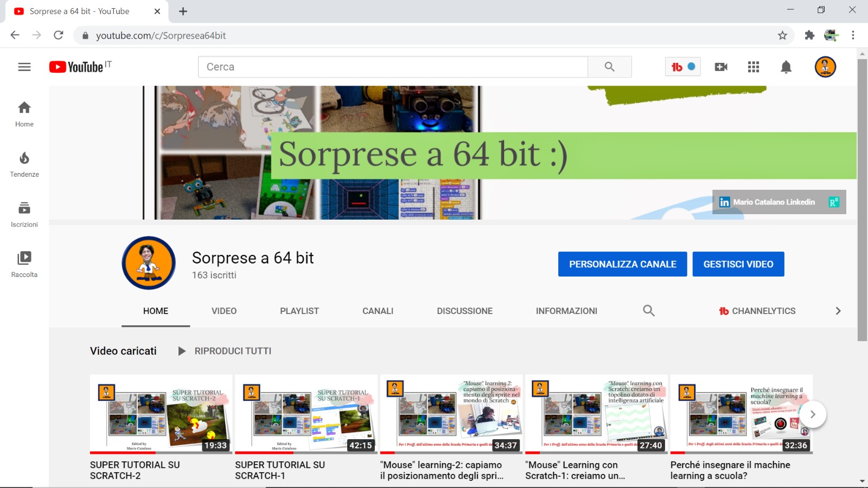Click the channel search magnifier icon
868x488 pixels.
649,311
